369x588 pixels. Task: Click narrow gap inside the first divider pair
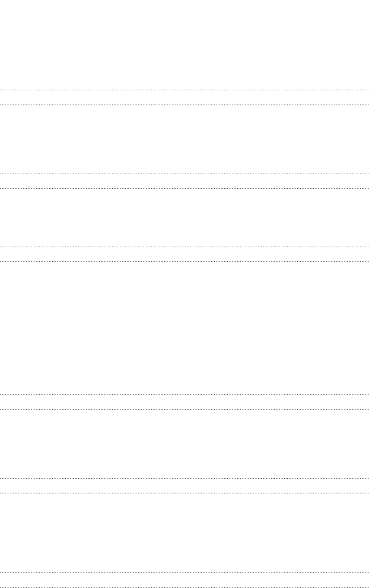(184, 97)
